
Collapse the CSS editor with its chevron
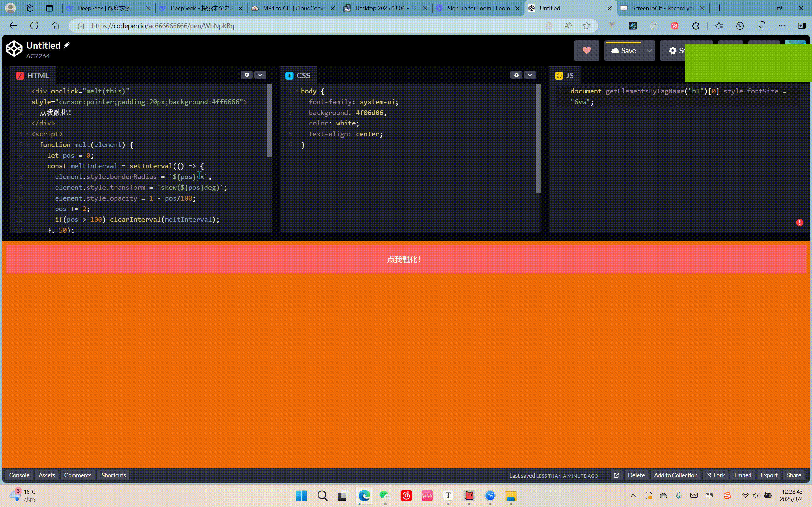[530, 75]
